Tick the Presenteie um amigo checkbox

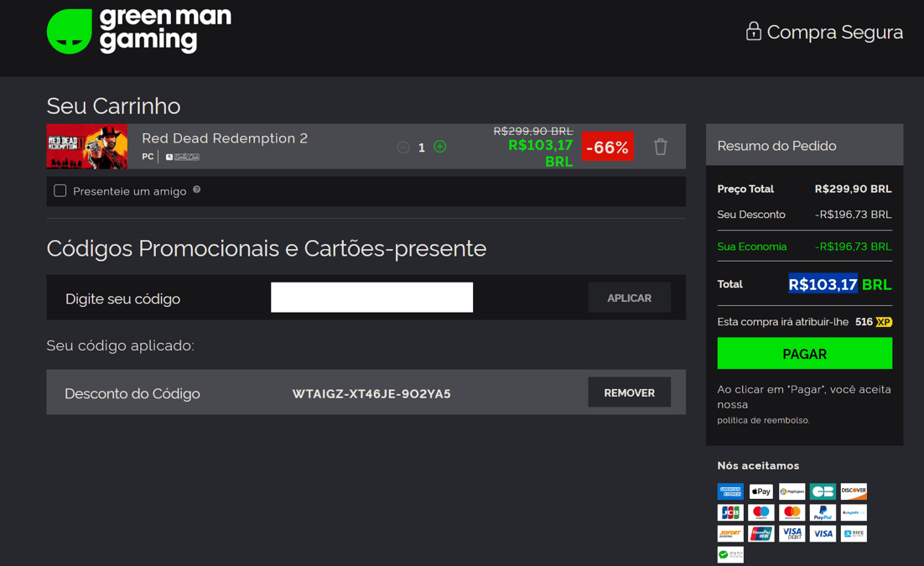[x=60, y=190]
